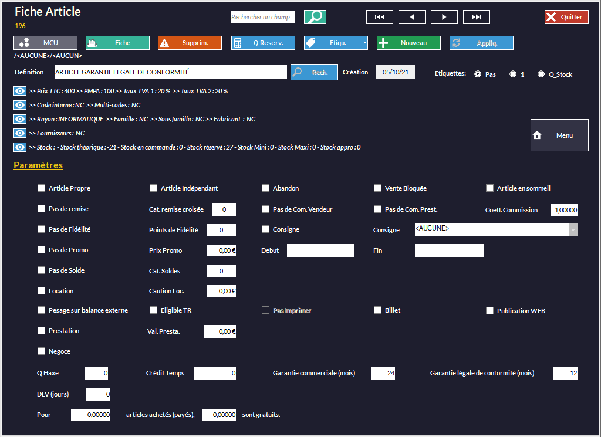The height and width of the screenshot is (437, 601).
Task: Click the eye icon on the Stocks row
Action: click(20, 147)
